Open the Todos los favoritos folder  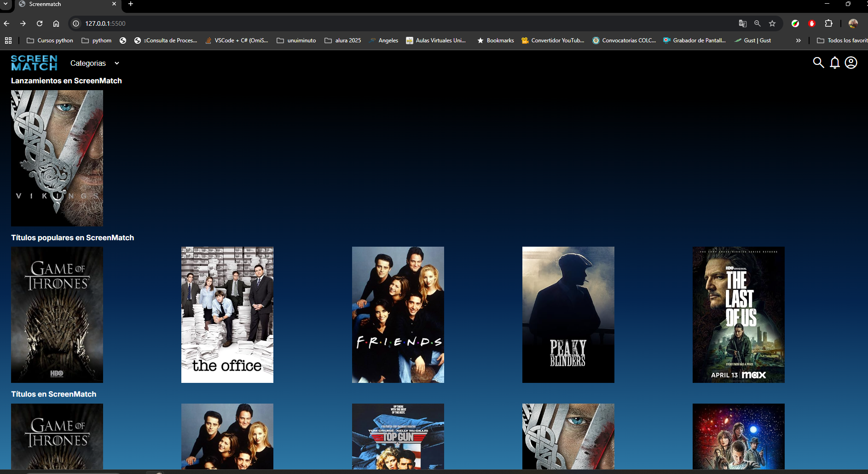coord(842,40)
